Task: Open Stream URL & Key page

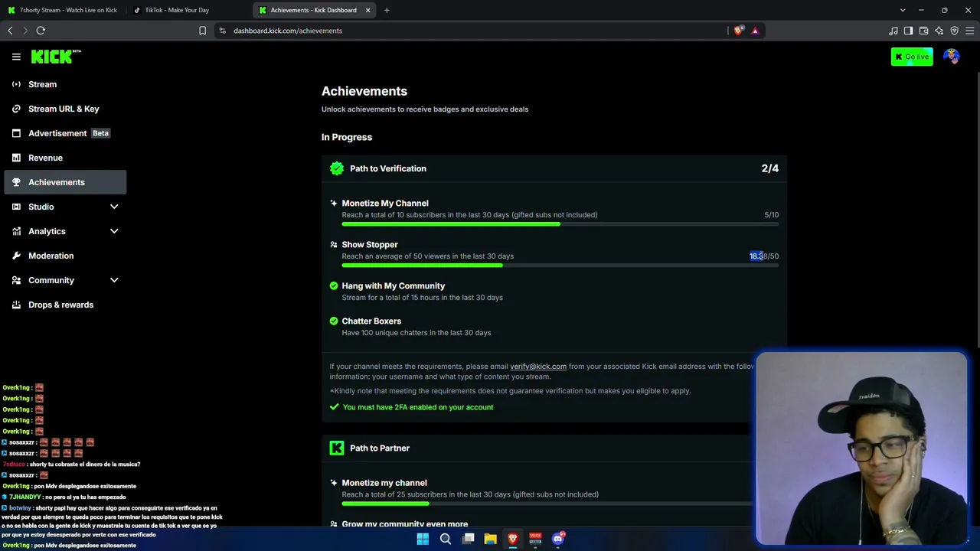Action: pyautogui.click(x=65, y=109)
